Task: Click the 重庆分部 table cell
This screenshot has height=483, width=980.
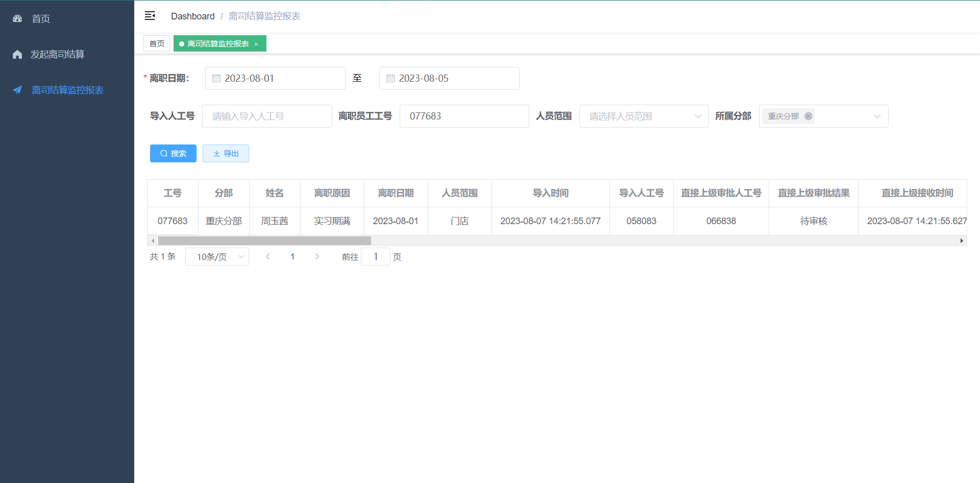Action: click(x=224, y=221)
